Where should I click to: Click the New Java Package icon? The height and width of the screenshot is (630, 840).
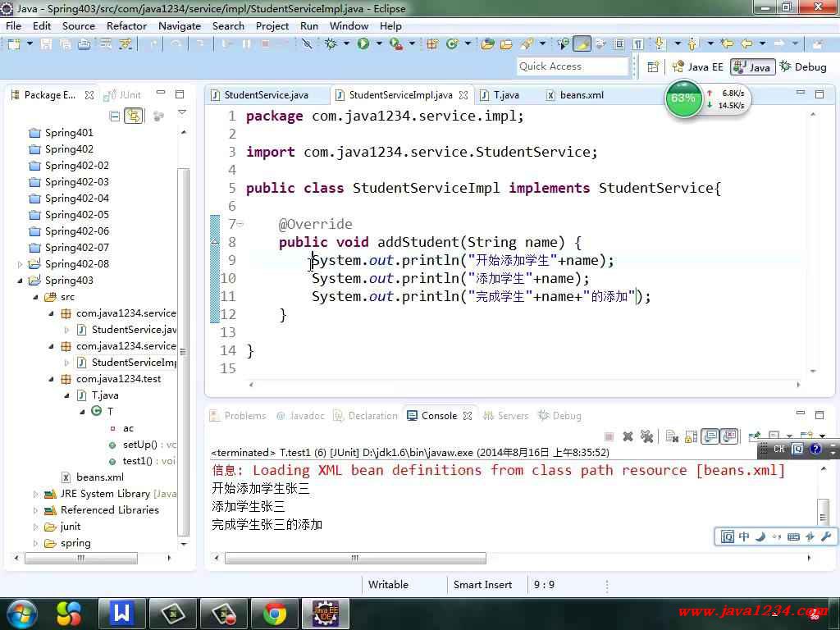point(432,44)
